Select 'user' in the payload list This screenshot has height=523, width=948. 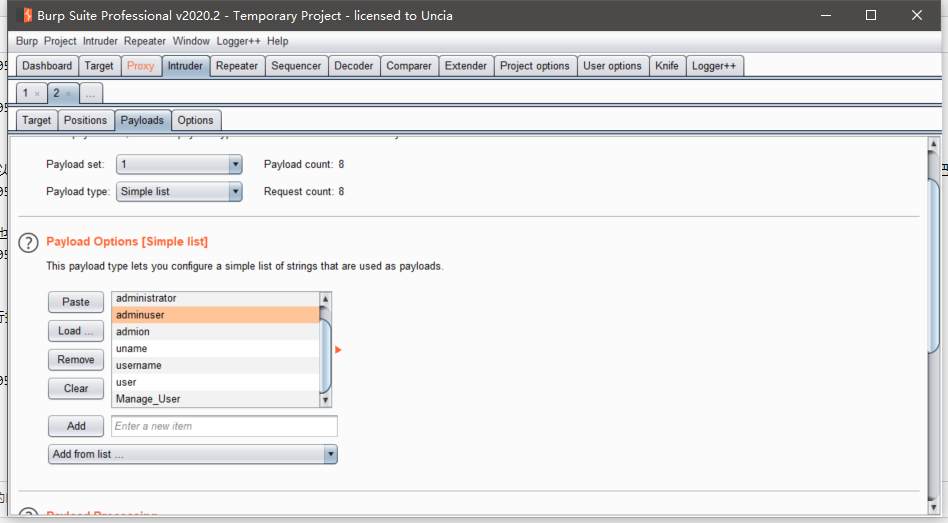tap(216, 382)
